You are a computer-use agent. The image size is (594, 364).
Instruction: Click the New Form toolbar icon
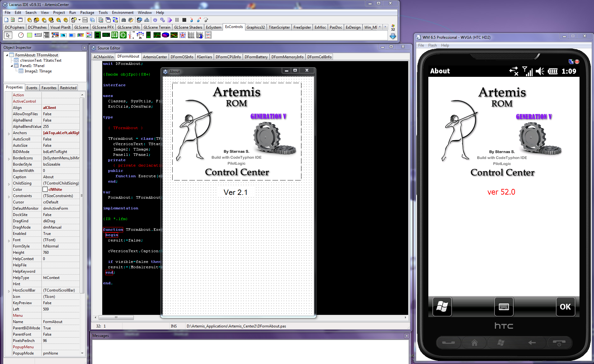coord(20,20)
